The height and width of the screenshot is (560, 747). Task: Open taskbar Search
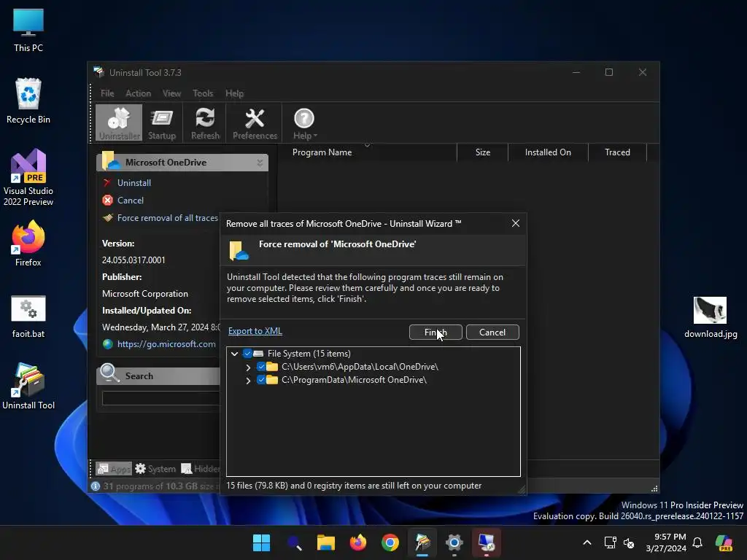(294, 542)
